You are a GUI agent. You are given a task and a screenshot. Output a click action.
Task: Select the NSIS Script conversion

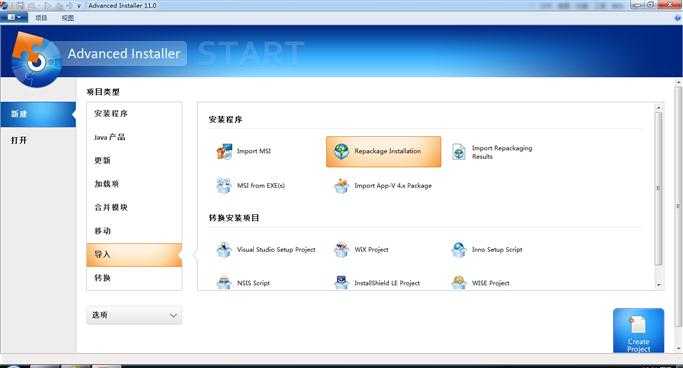[x=243, y=283]
